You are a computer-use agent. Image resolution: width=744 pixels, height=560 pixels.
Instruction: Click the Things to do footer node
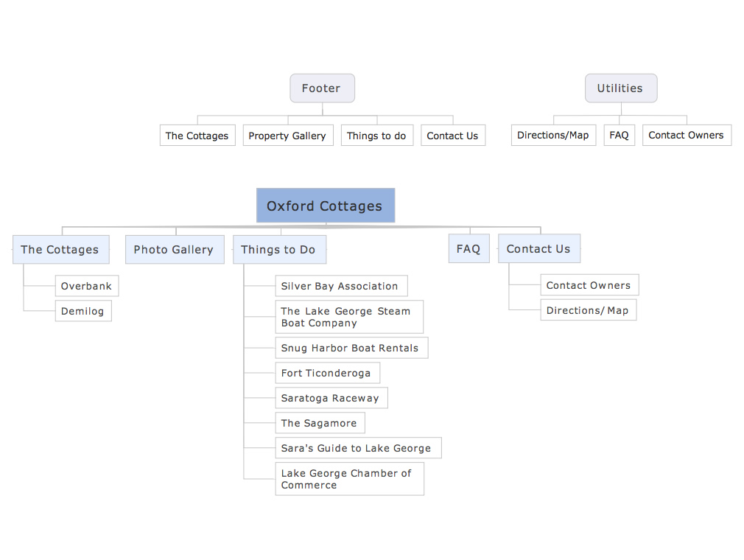tap(376, 136)
